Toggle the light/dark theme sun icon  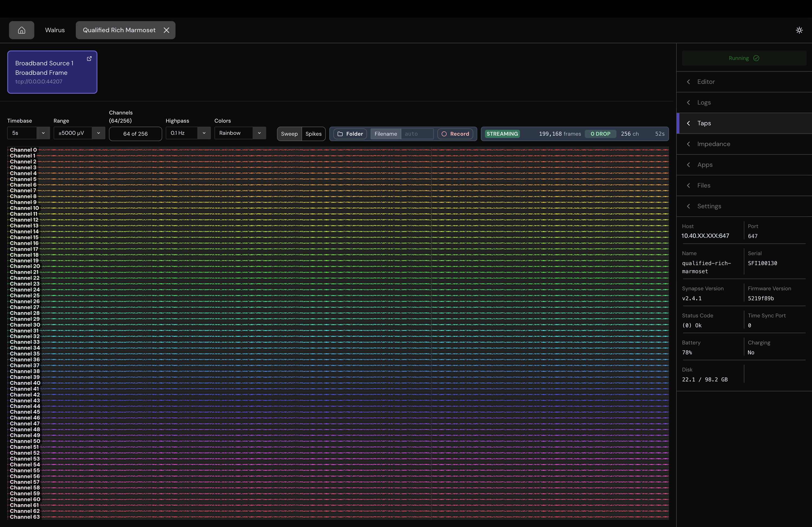click(799, 30)
